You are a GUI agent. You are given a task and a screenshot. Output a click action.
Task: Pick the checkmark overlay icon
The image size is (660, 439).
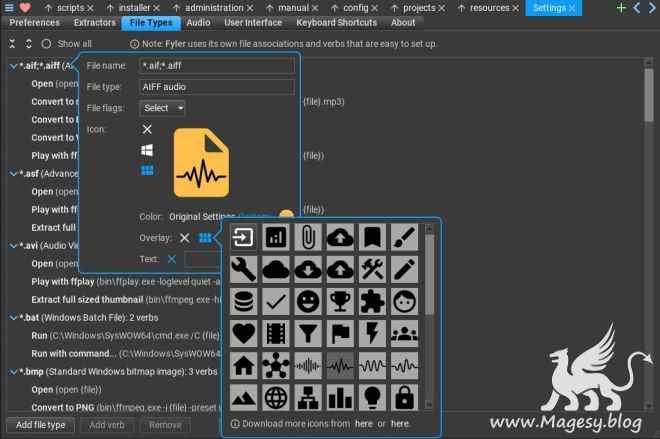276,301
